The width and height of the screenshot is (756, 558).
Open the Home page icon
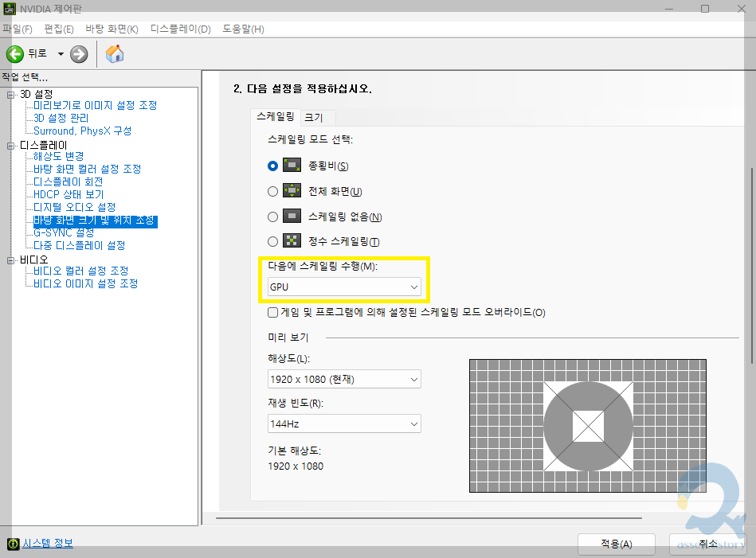(115, 53)
